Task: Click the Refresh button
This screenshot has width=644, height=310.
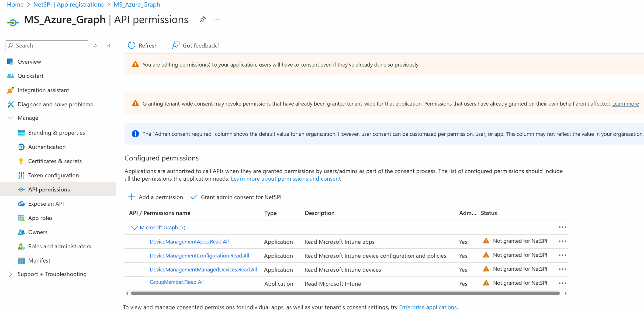Action: 143,46
